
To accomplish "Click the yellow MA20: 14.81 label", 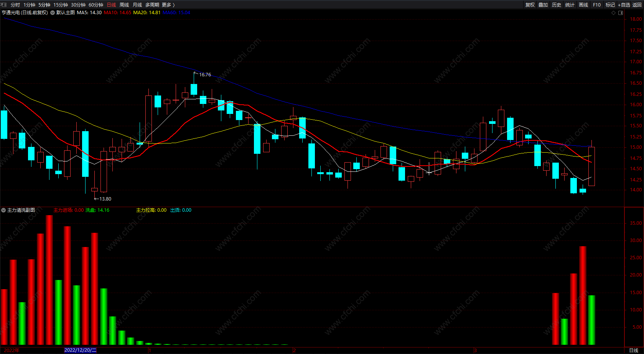I will (x=147, y=13).
